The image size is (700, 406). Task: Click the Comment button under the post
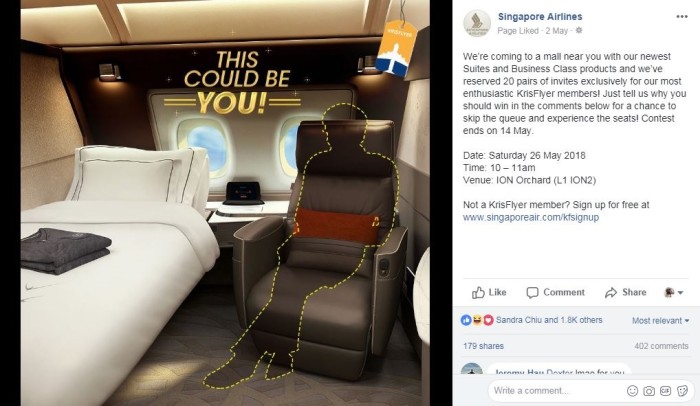555,292
